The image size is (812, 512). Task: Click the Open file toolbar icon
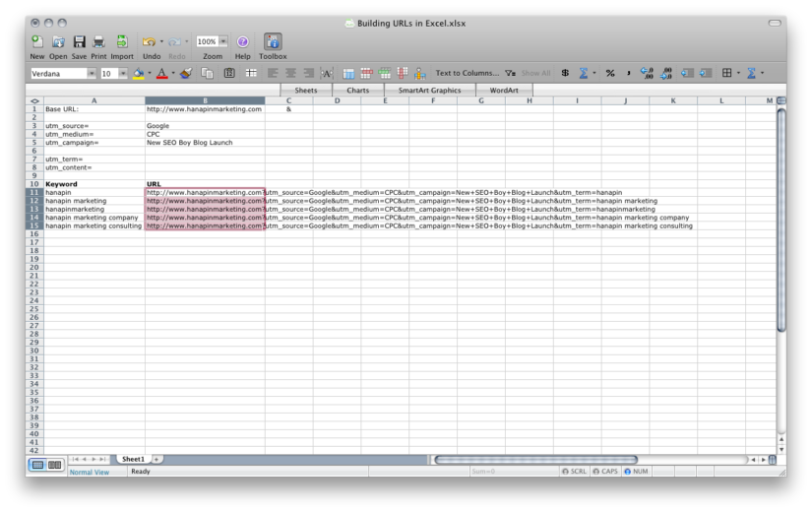[x=58, y=42]
